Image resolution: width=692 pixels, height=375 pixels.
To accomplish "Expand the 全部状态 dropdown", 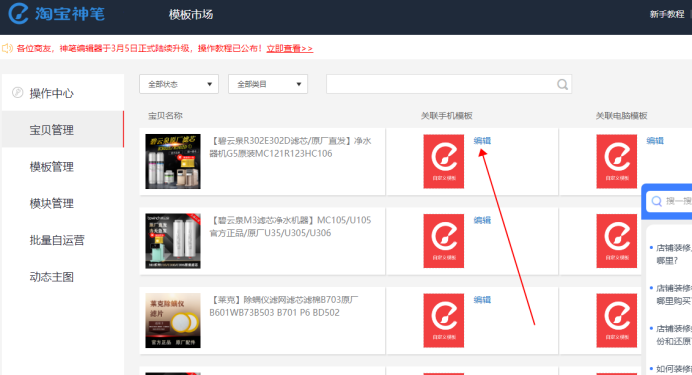I will [179, 84].
